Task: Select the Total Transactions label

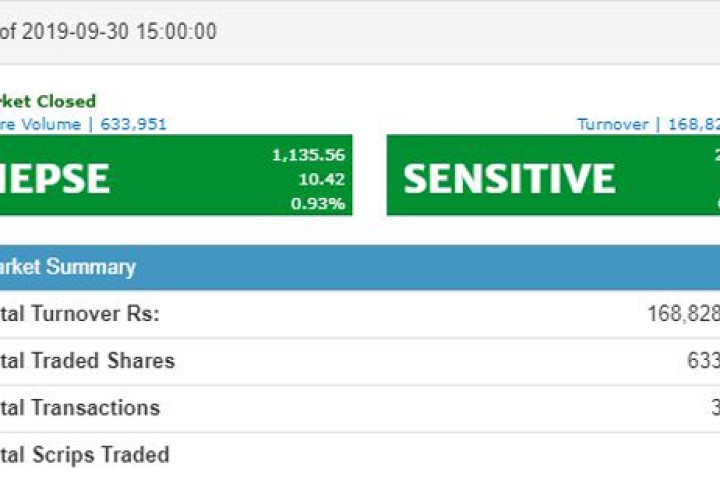Action: tap(80, 408)
